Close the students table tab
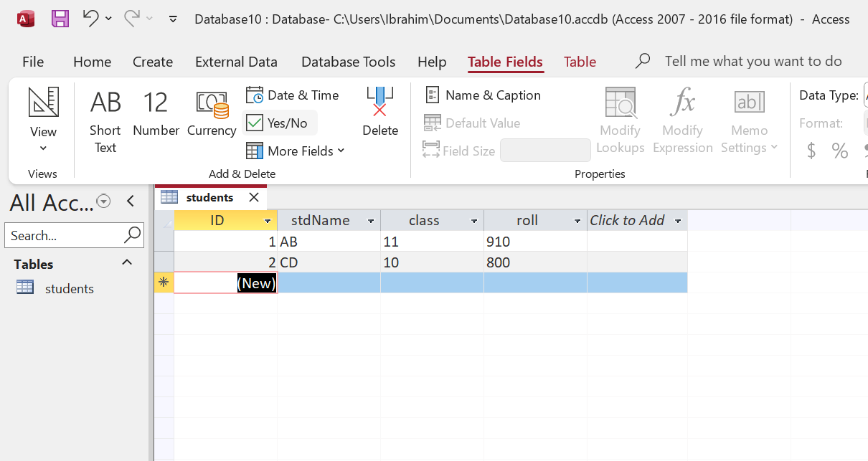 tap(253, 197)
